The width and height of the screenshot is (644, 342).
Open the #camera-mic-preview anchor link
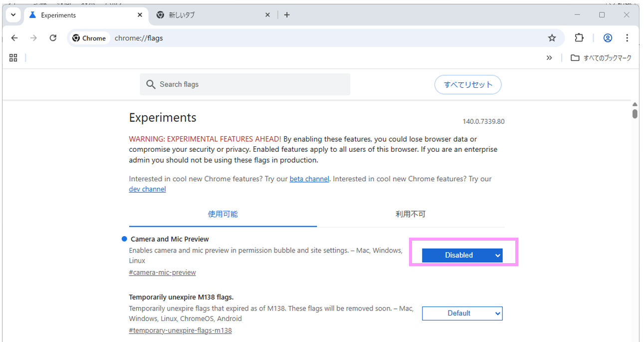(162, 273)
